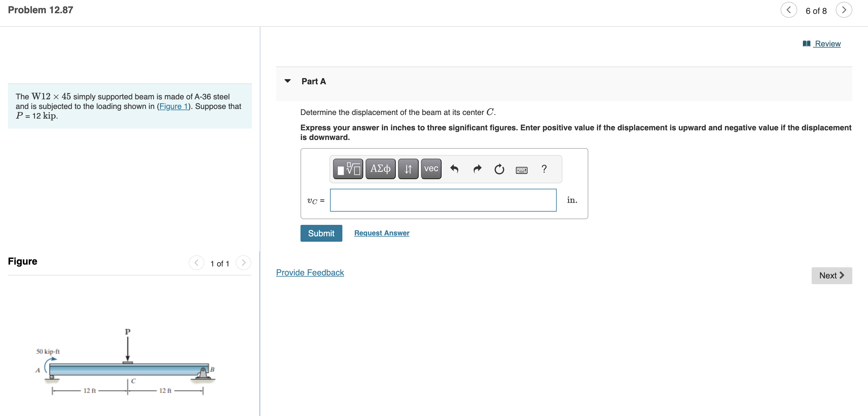Viewport: 868px width, 416px height.
Task: Open the Figure 1 link
Action: 173,106
